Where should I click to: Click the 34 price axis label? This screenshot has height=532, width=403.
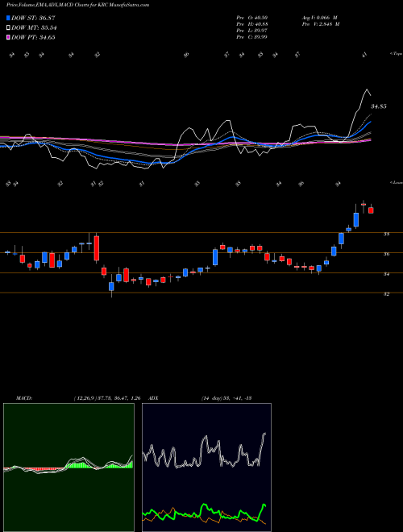386,274
